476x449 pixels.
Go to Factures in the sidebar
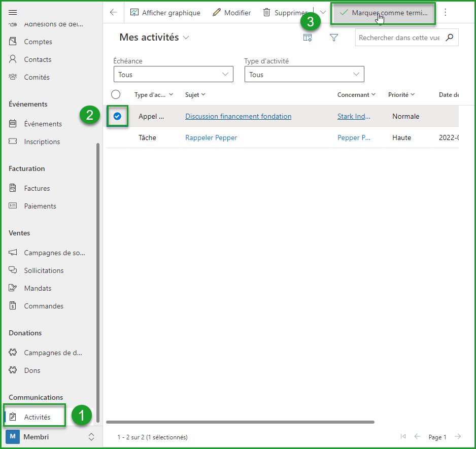[37, 188]
